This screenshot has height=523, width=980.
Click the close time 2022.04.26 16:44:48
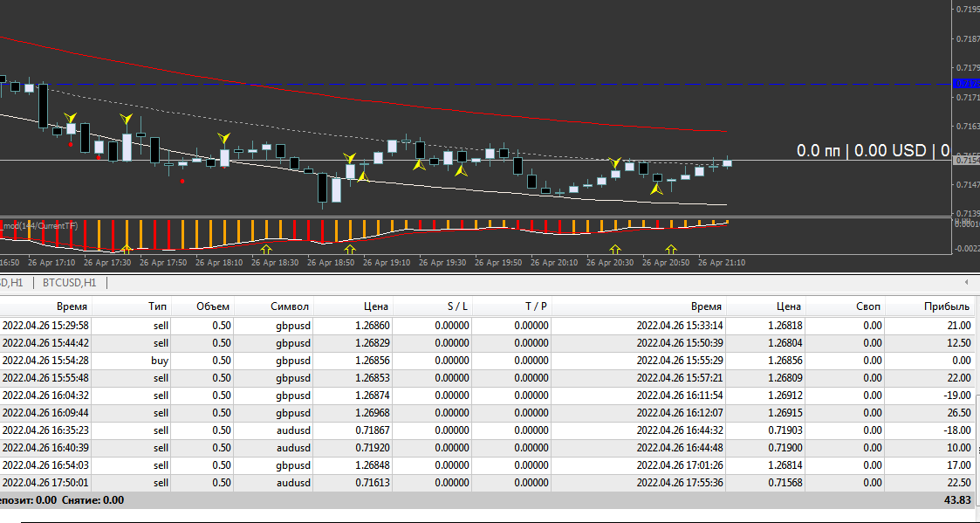(x=680, y=448)
